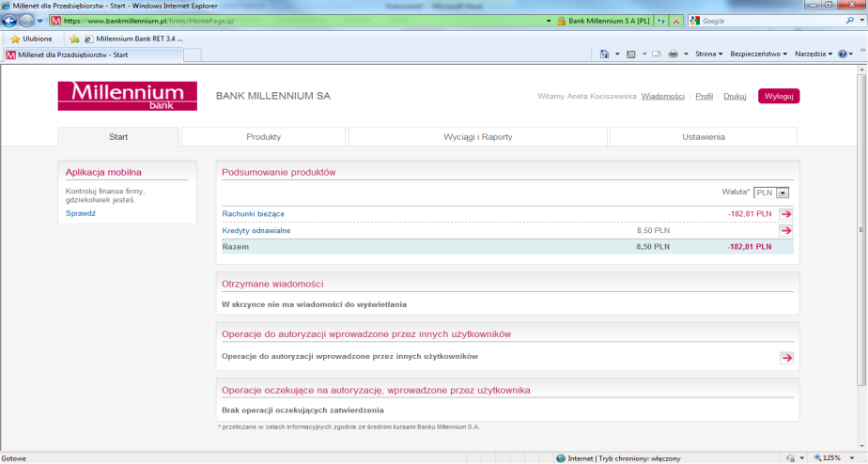
Task: Click the Millennium bank logo
Action: (128, 96)
